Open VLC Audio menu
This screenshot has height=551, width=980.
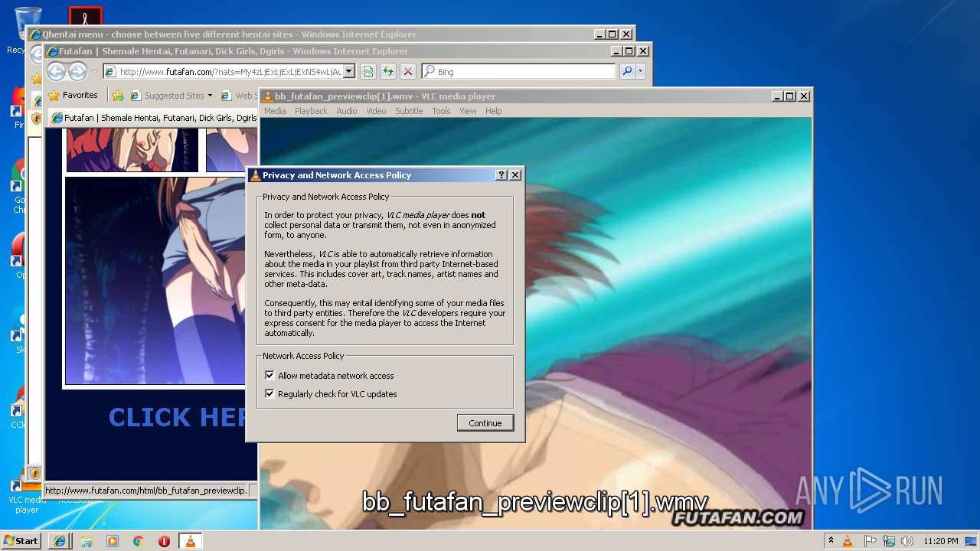[347, 111]
